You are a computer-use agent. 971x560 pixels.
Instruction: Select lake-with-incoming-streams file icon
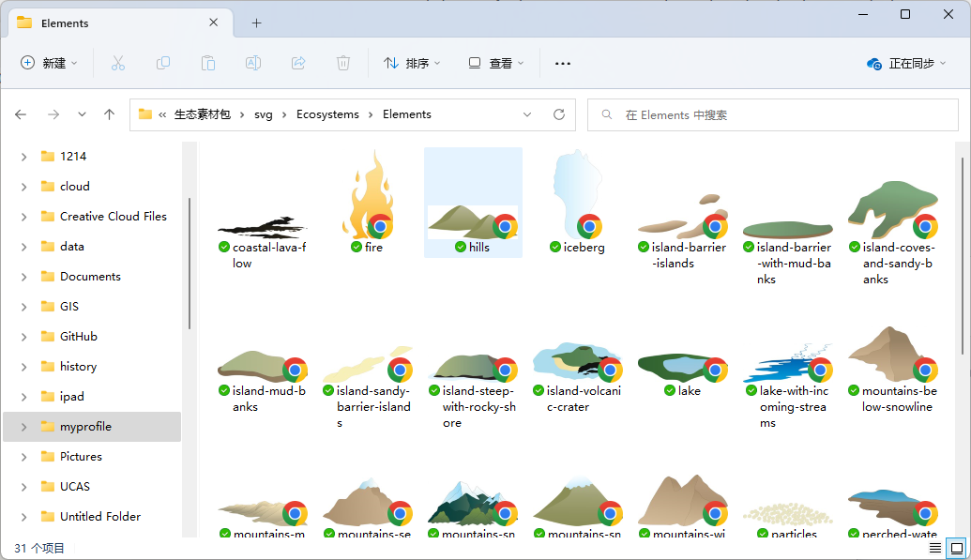point(787,362)
